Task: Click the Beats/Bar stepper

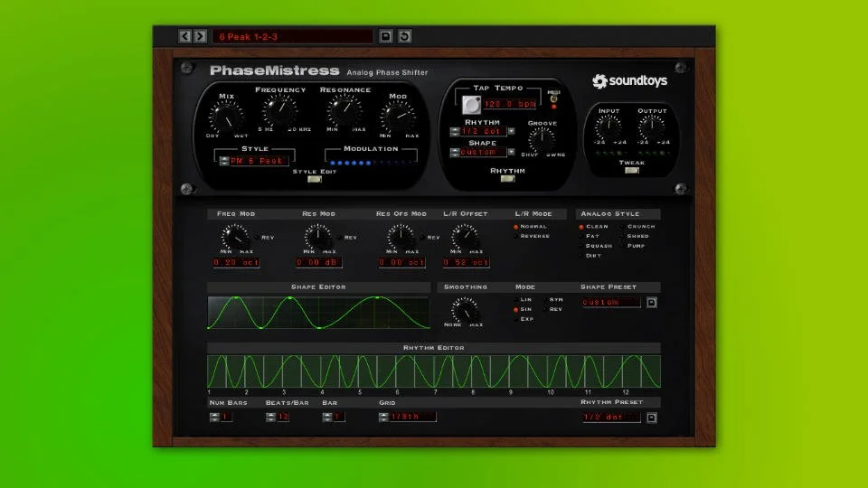Action: tap(270, 418)
